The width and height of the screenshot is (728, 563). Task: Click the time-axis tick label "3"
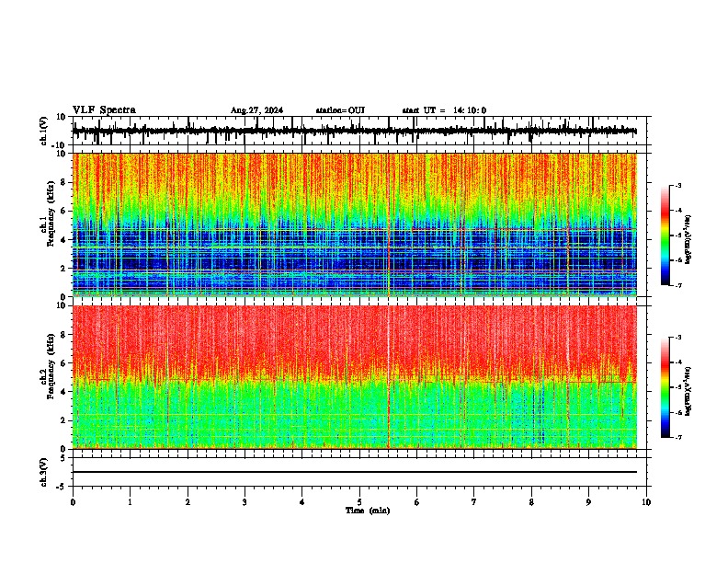[x=245, y=502]
